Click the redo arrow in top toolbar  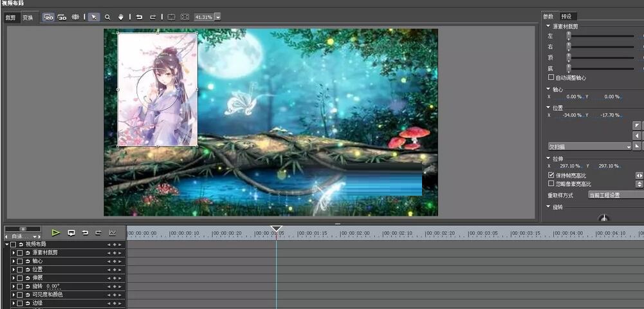tap(152, 17)
